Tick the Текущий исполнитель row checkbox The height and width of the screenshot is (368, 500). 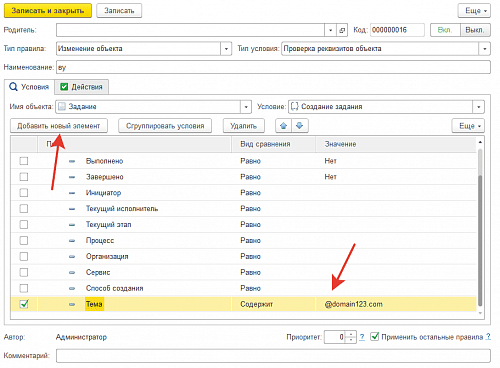click(x=24, y=209)
